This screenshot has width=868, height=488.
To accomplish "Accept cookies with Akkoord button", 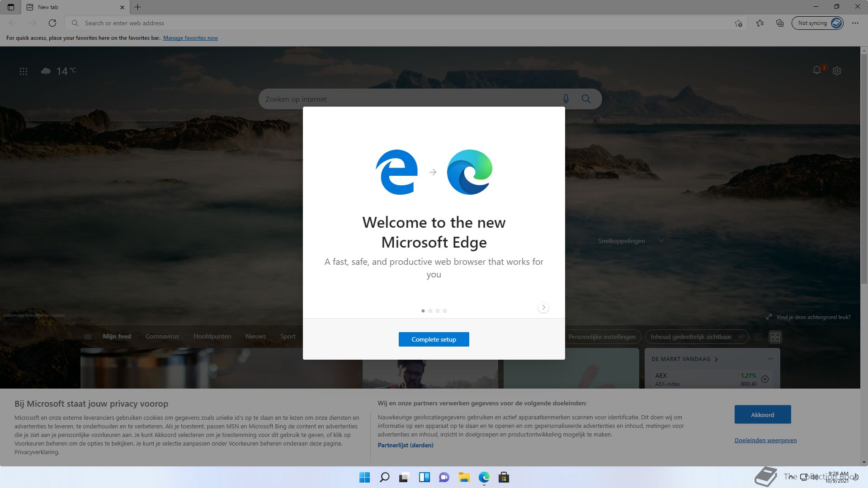I will click(x=763, y=414).
